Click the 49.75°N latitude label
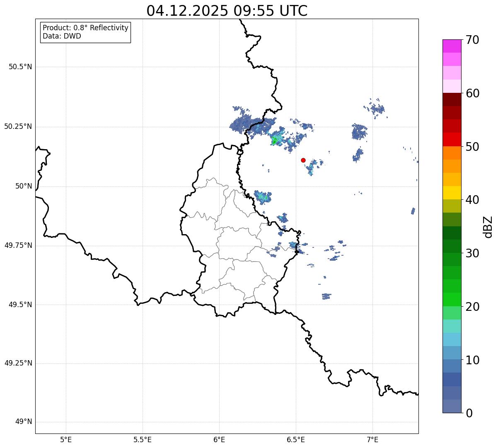Viewport: 498px width, 448px height. 18,245
